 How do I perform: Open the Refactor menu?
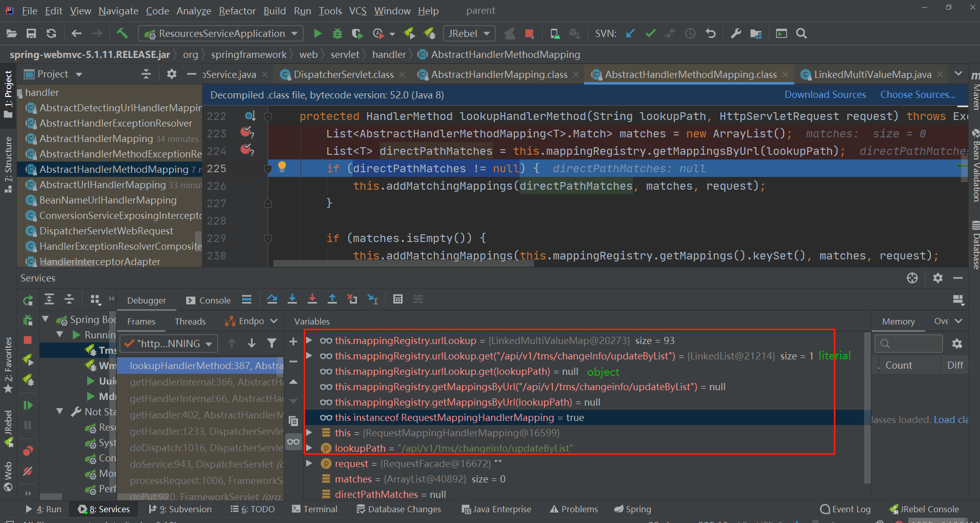pos(237,11)
